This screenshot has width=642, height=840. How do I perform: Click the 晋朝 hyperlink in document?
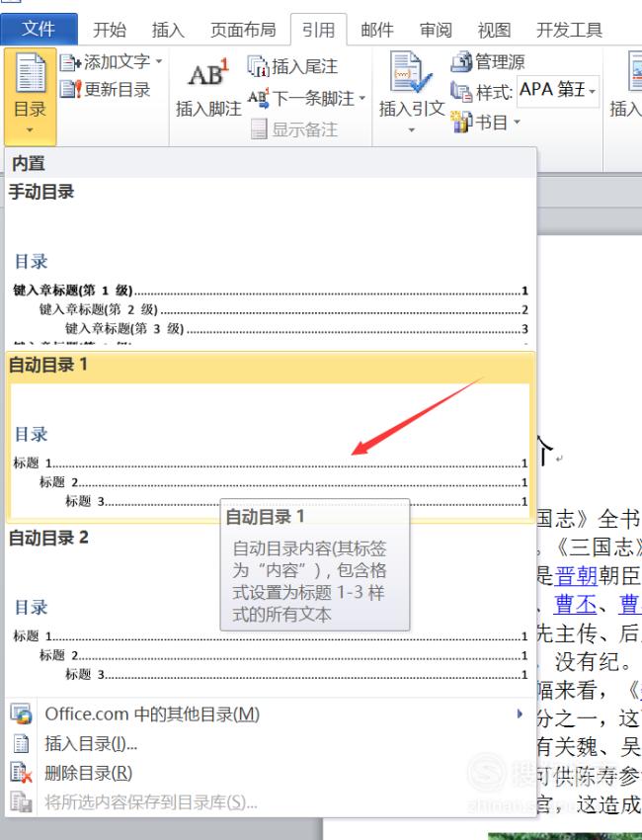click(x=576, y=576)
